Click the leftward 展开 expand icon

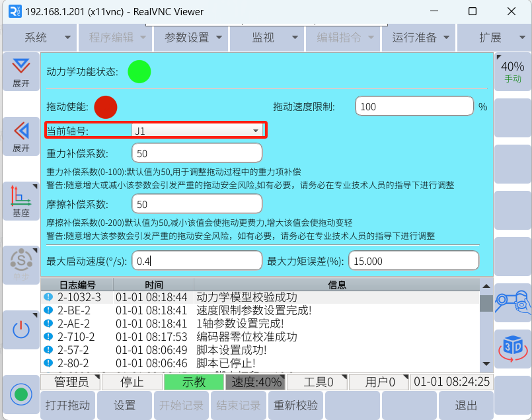coord(21,135)
